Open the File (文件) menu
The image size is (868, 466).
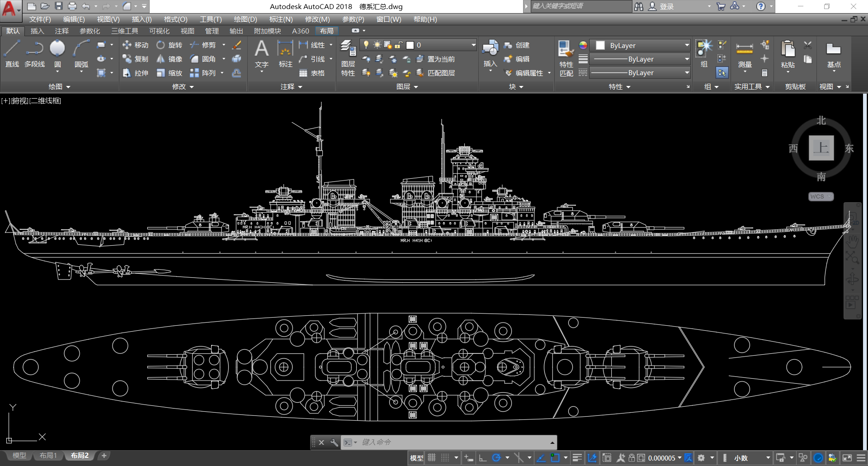(40, 19)
